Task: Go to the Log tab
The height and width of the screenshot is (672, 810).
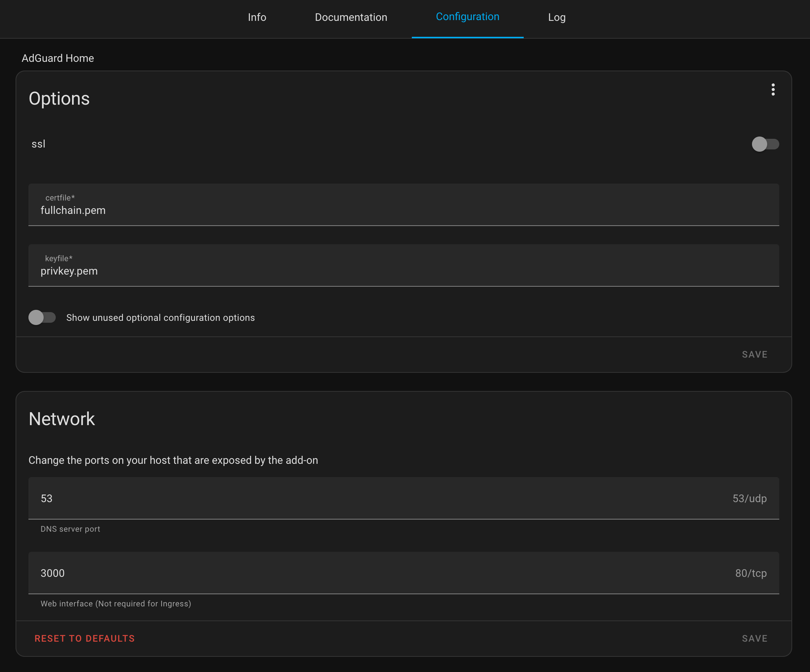Action: point(556,17)
